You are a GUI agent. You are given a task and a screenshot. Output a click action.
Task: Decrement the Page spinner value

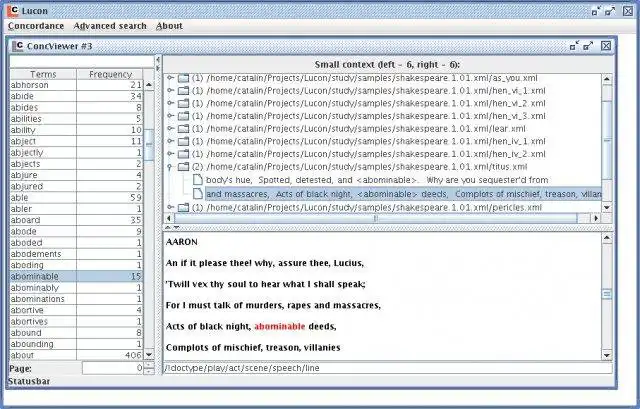tap(149, 371)
